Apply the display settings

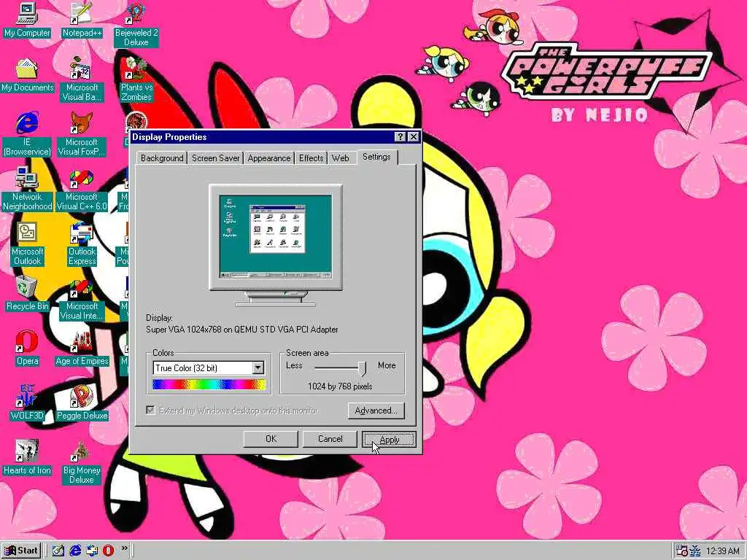pyautogui.click(x=389, y=440)
